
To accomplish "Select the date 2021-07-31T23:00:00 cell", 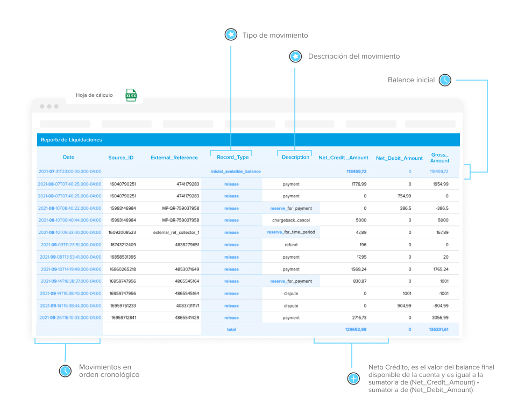I will (x=70, y=172).
